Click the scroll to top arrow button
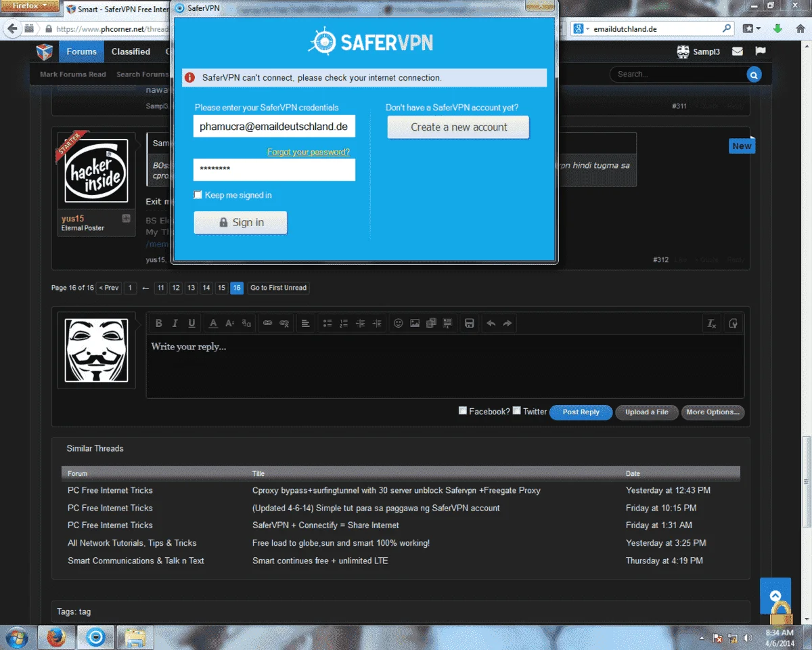Viewport: 812px width, 650px height. tap(775, 595)
